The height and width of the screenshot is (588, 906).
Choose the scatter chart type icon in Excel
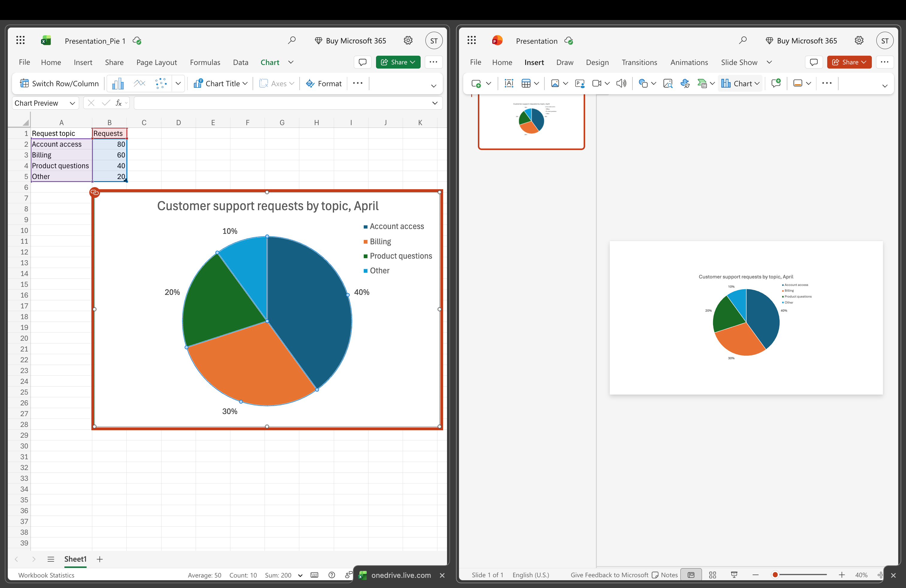pos(161,83)
